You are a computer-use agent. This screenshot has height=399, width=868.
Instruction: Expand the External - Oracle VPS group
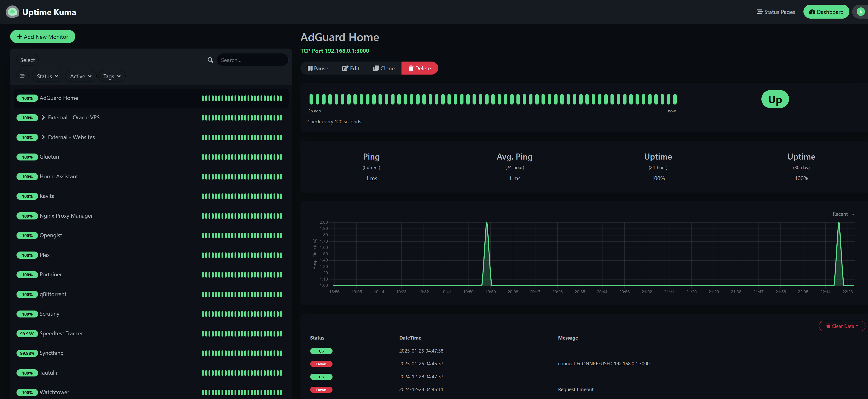pos(43,117)
